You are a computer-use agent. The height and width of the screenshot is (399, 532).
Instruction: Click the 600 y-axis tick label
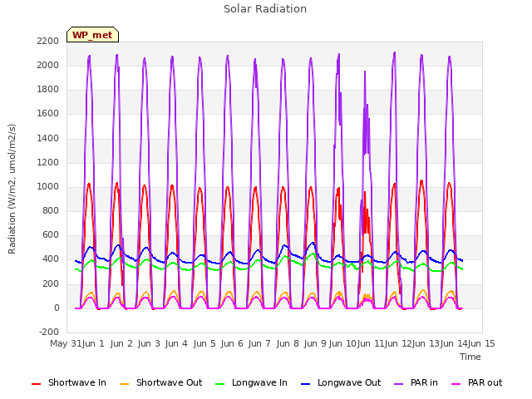51,235
